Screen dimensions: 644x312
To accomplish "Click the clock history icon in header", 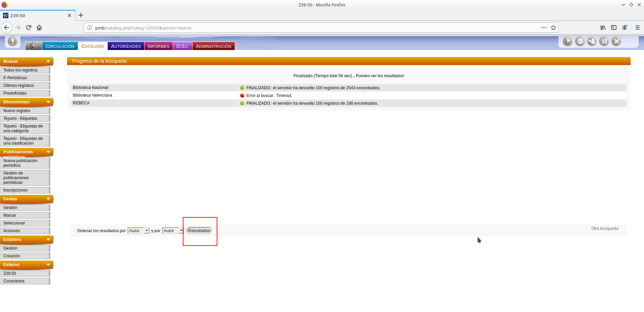I will pos(568,41).
